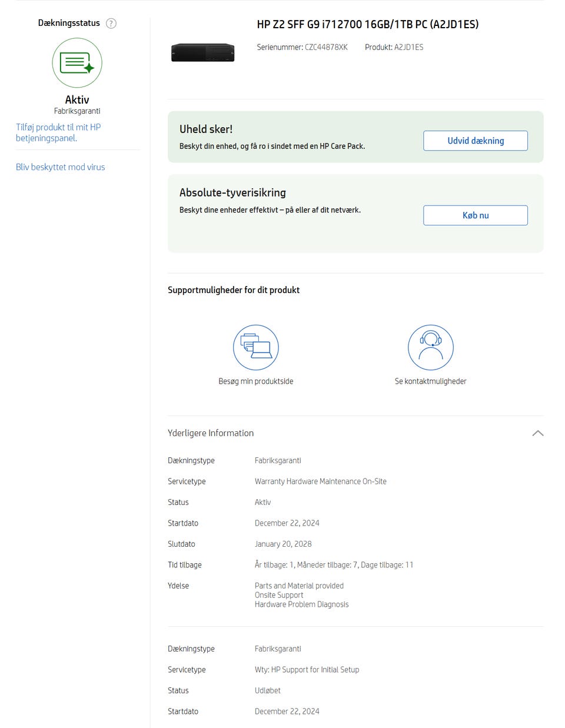Click 'på eller af dit netværk' description
This screenshot has height=728, width=565.
tap(323, 210)
